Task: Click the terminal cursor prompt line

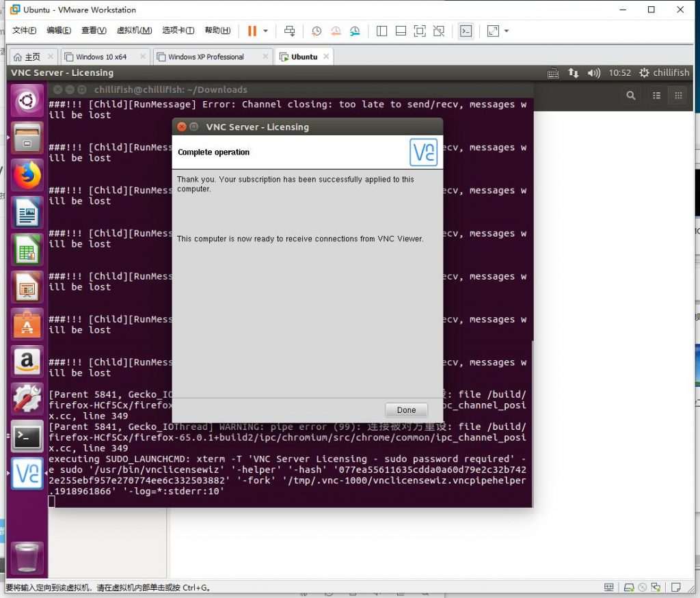Action: (51, 502)
